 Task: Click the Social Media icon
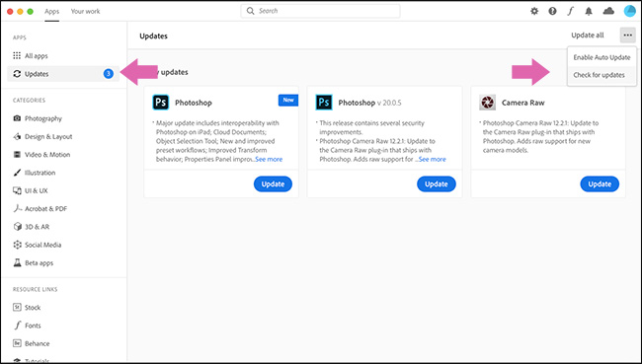(x=17, y=245)
